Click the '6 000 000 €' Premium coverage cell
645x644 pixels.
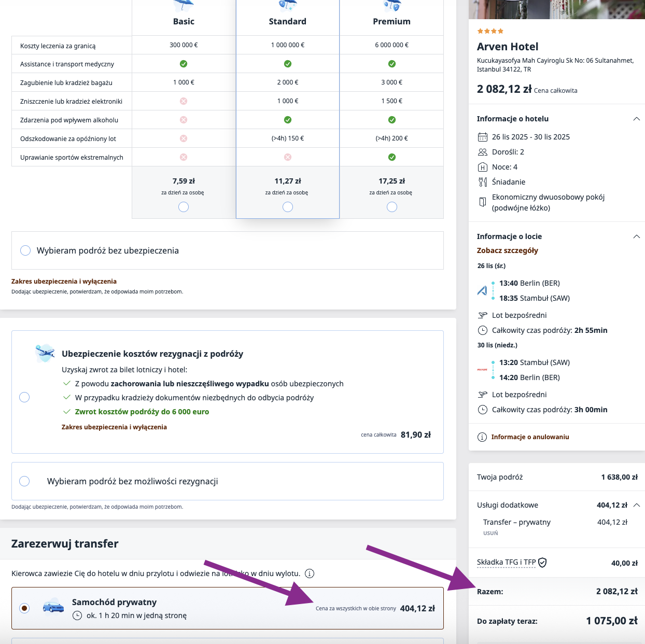(392, 45)
